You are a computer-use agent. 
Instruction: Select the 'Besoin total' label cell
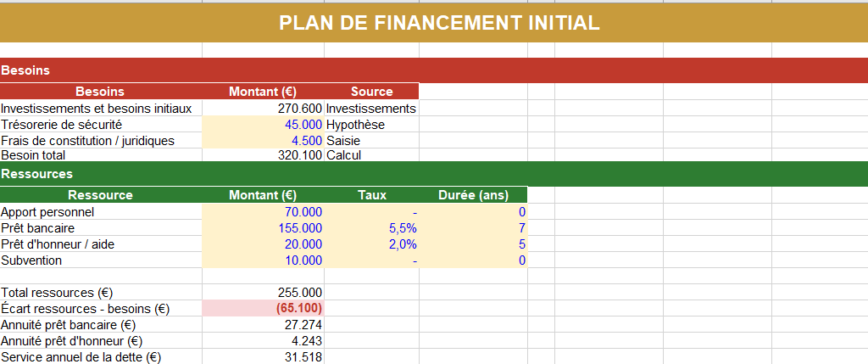[x=101, y=154]
